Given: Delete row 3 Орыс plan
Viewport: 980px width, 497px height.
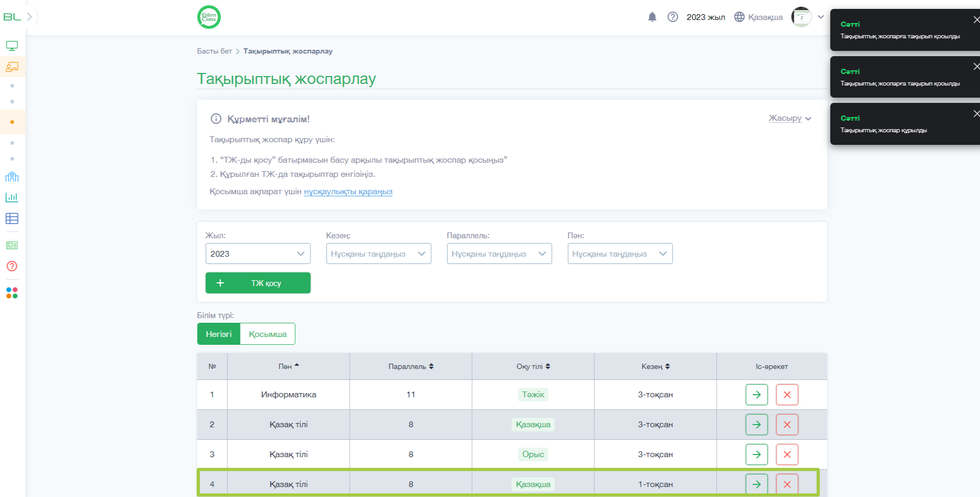Looking at the screenshot, I should point(787,454).
